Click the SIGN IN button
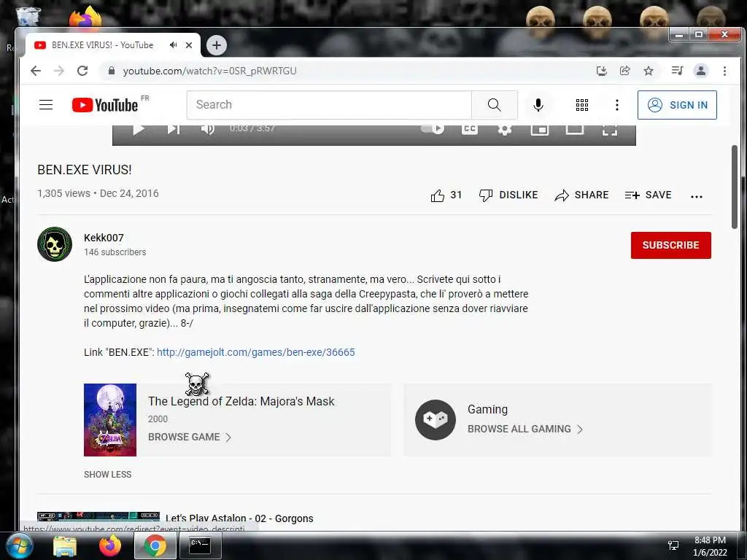This screenshot has height=560, width=747. pyautogui.click(x=677, y=105)
